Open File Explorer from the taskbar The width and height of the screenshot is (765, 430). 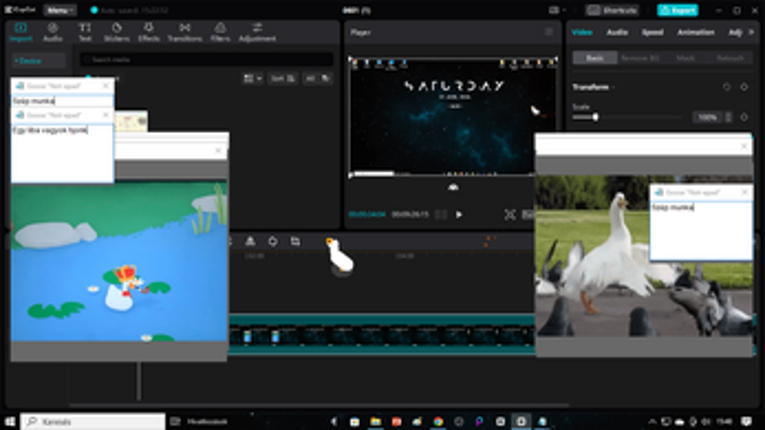click(376, 421)
